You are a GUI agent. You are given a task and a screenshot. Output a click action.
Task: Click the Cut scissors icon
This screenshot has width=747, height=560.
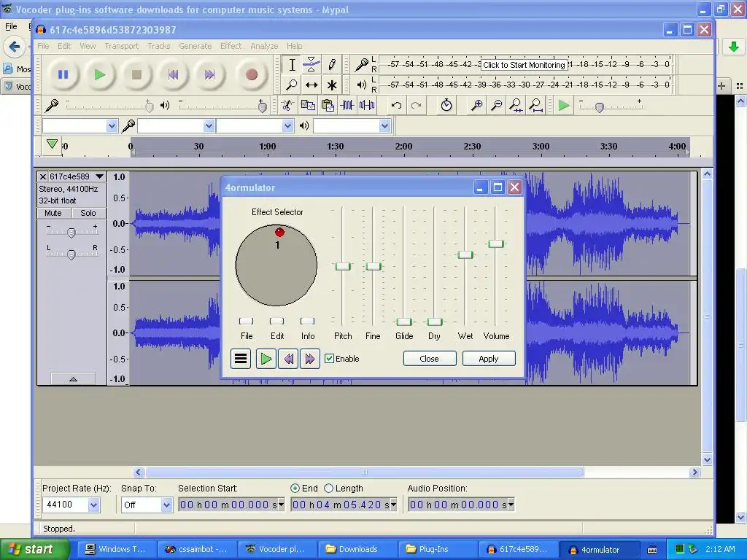(287, 106)
